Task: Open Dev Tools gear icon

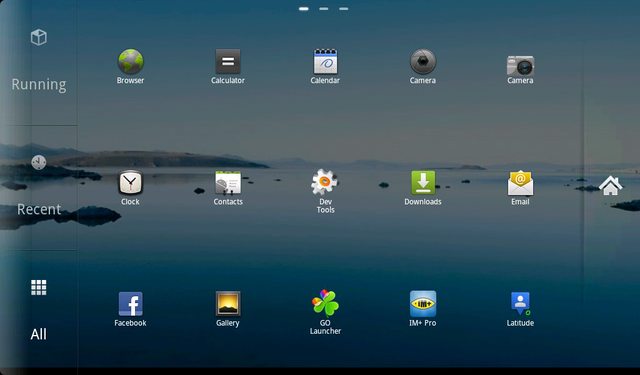Action: click(325, 182)
